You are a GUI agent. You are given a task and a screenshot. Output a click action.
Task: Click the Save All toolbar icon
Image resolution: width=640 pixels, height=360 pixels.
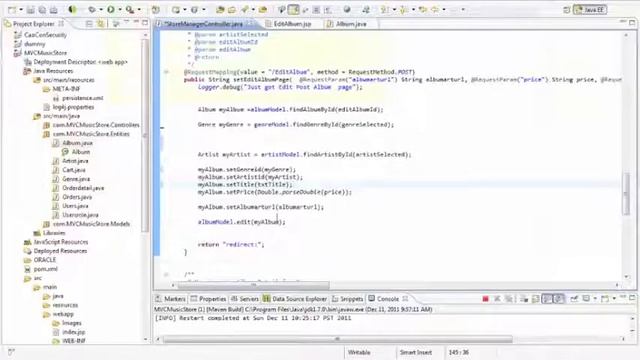click(x=42, y=9)
